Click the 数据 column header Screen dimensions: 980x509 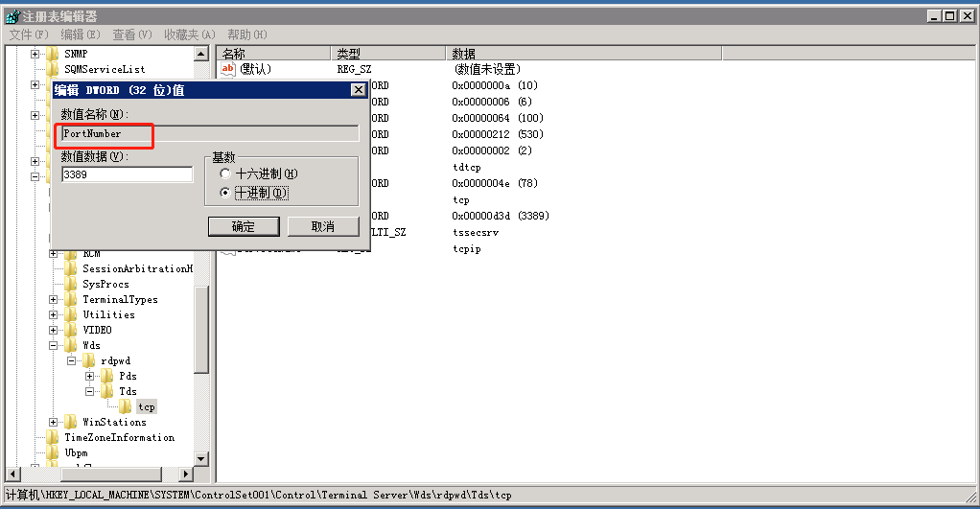point(584,54)
